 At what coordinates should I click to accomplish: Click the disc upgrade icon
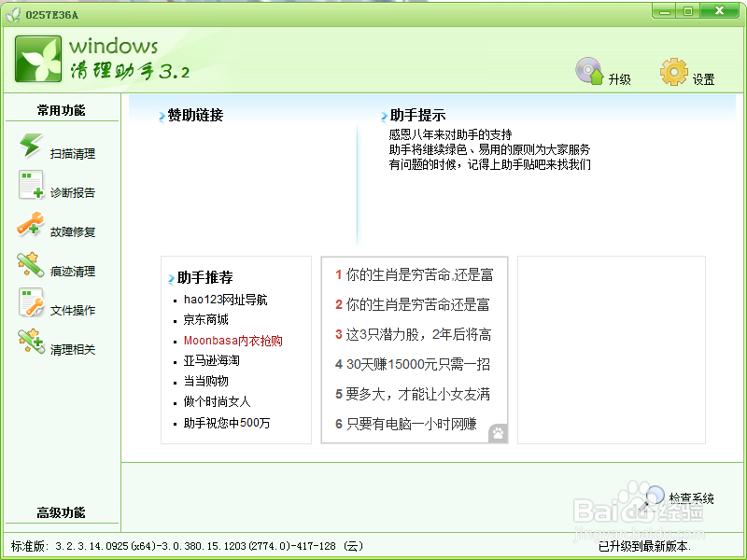click(x=589, y=71)
